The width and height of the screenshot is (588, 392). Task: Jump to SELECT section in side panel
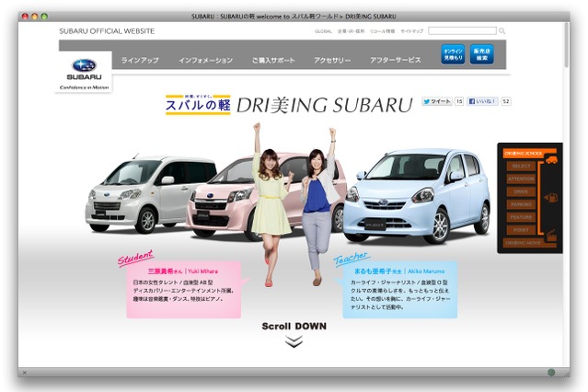point(521,167)
